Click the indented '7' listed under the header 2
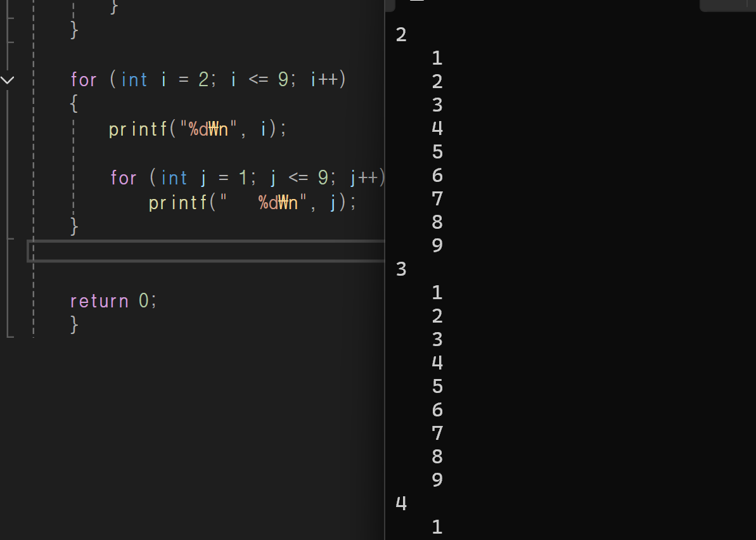This screenshot has height=540, width=756. click(x=437, y=198)
